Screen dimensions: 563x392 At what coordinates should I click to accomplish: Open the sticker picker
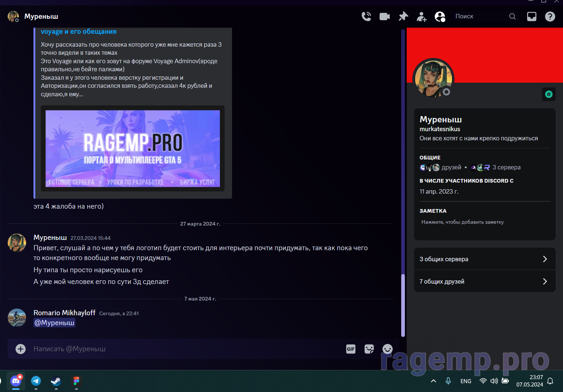369,349
